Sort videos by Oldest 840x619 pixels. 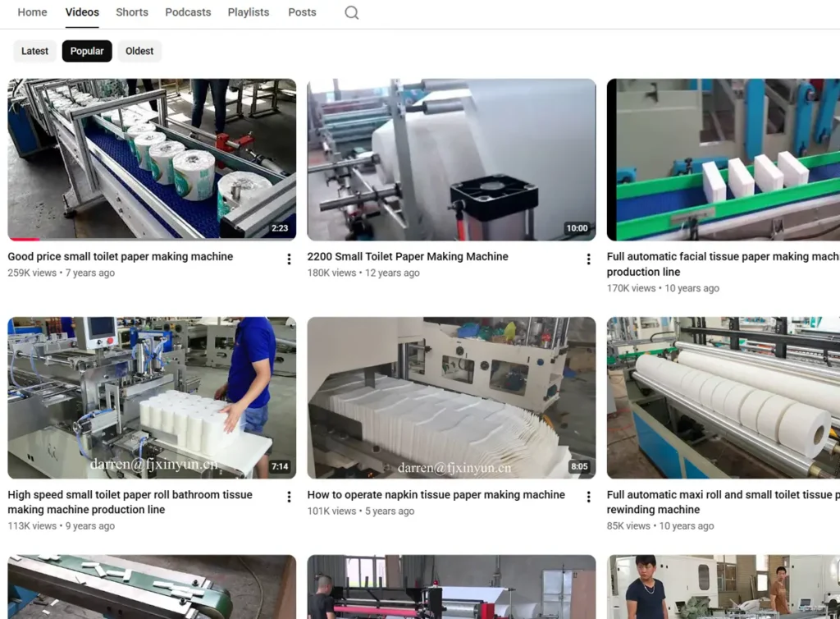pyautogui.click(x=139, y=51)
